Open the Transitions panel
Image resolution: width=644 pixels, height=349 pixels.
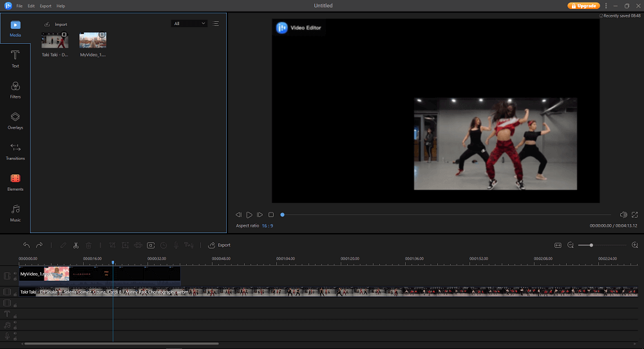[15, 151]
